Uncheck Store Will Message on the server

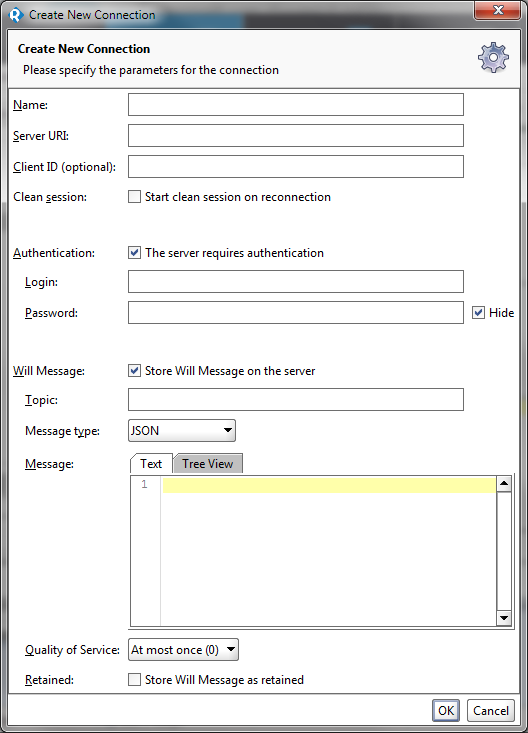click(134, 371)
